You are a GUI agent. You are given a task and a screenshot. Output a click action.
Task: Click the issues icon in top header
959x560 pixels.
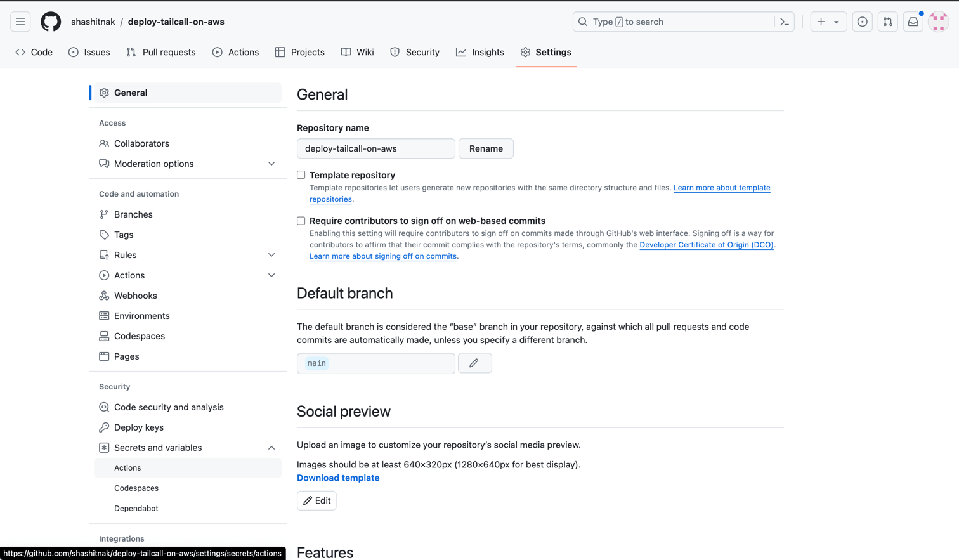[x=862, y=22]
